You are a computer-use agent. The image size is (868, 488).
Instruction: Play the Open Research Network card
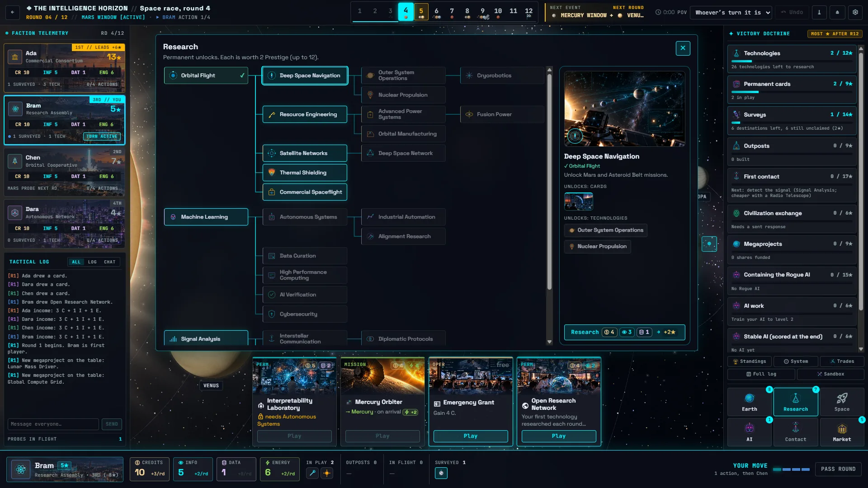pos(558,436)
